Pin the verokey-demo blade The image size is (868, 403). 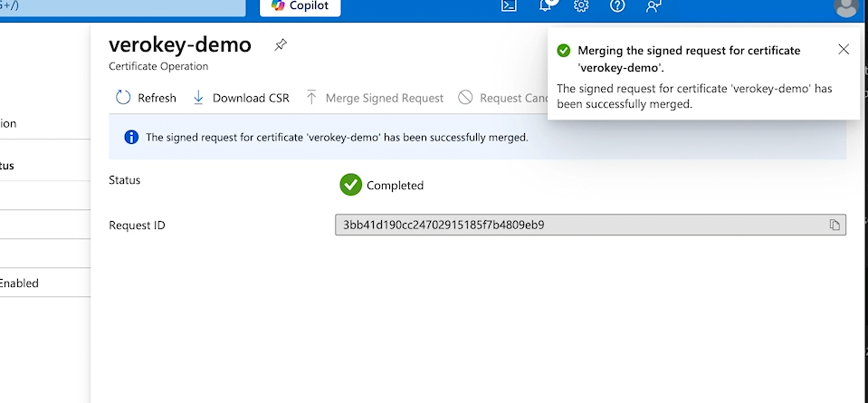pyautogui.click(x=281, y=45)
